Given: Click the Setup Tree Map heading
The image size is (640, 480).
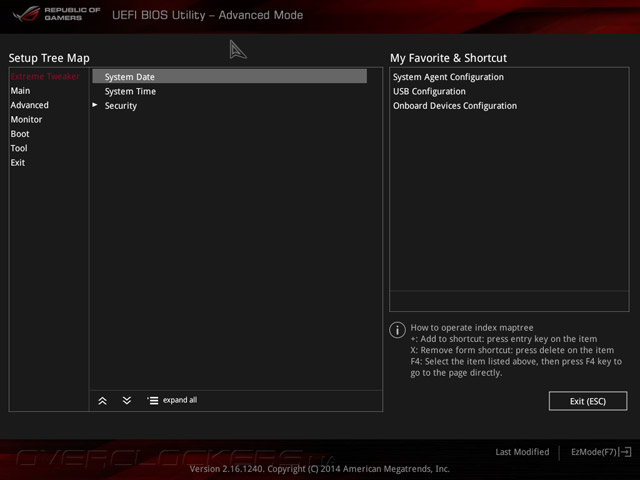Looking at the screenshot, I should 49,58.
